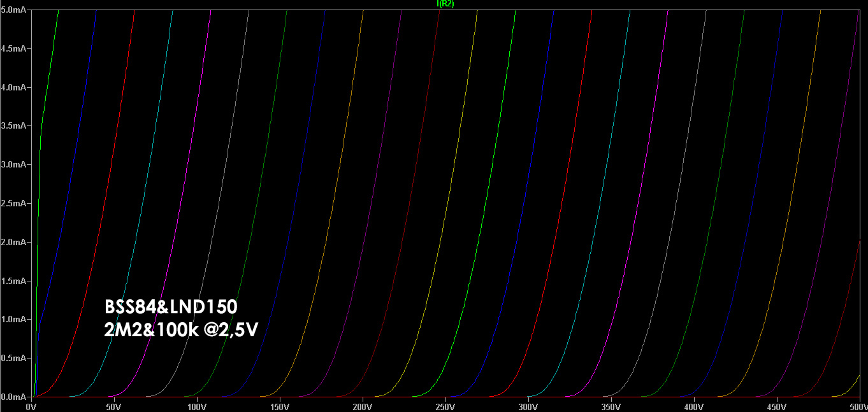Click the 3.5mA axis label
The height and width of the screenshot is (412, 868).
click(12, 126)
